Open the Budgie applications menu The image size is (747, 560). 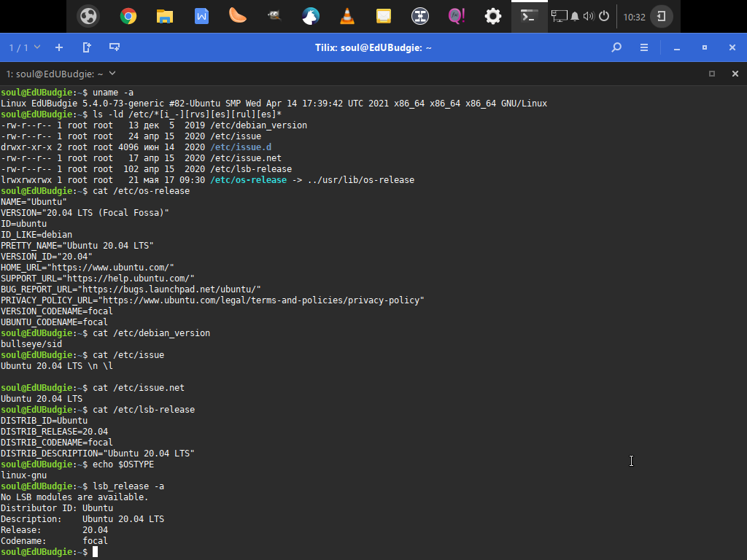pyautogui.click(x=88, y=16)
